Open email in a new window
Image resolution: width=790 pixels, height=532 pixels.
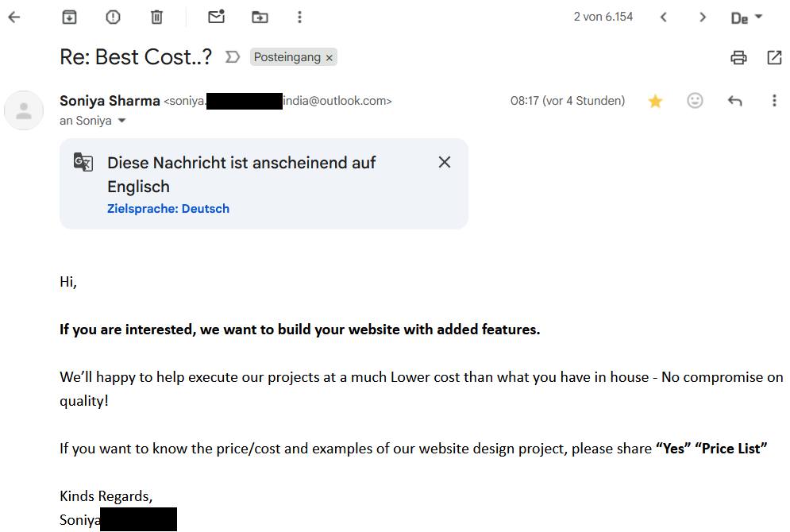click(774, 57)
